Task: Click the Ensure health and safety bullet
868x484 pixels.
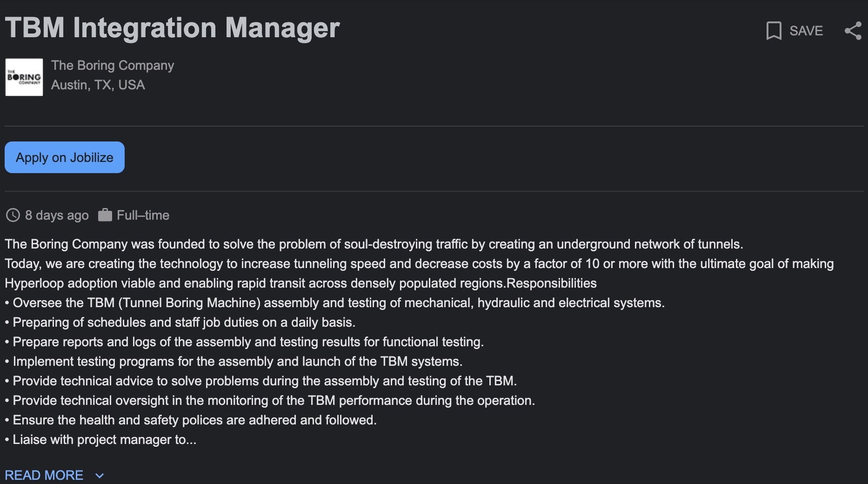Action: 191,420
